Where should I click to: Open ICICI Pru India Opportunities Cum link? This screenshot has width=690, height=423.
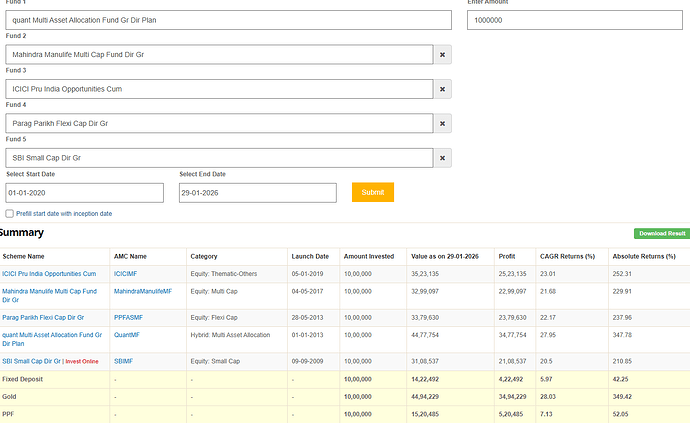pos(49,273)
